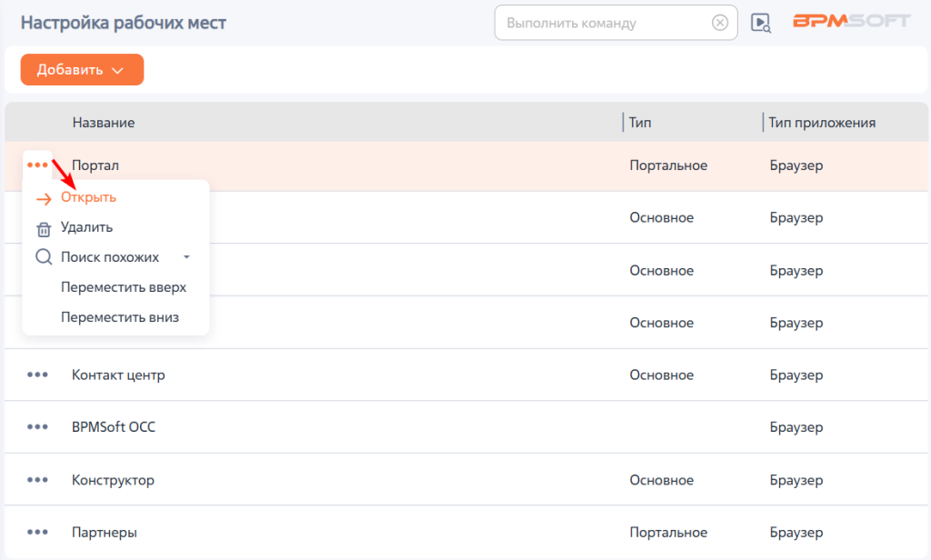The width and height of the screenshot is (931, 560).
Task: Select Открыть in the context menu
Action: 88,198
